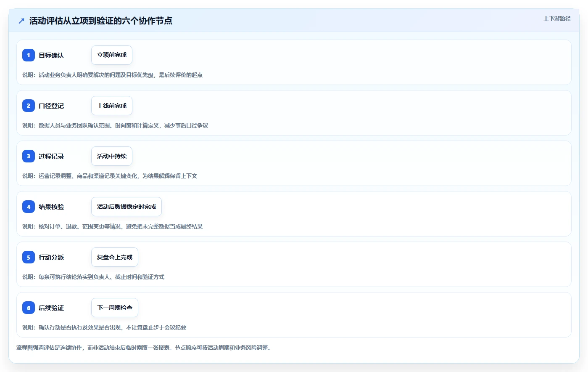
Task: Click the title 活动评估从立项到验证的六个协作节点
Action: [101, 21]
